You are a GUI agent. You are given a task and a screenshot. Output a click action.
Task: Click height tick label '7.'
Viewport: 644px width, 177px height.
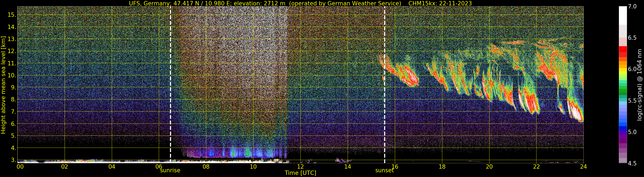pos(14,112)
